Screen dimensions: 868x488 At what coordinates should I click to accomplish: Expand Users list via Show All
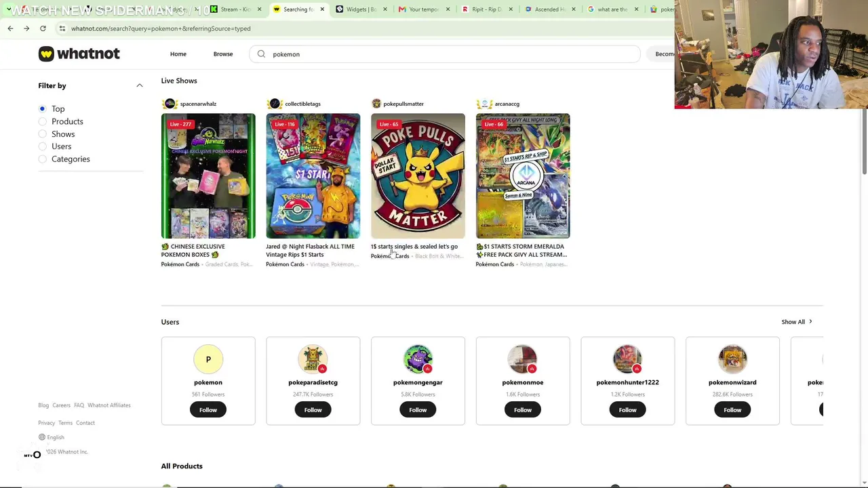796,322
